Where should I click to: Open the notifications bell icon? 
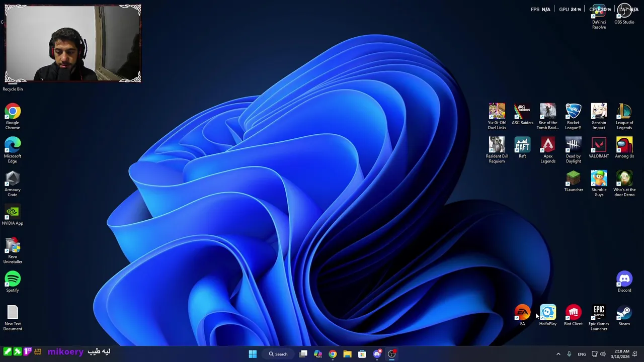coord(635,354)
